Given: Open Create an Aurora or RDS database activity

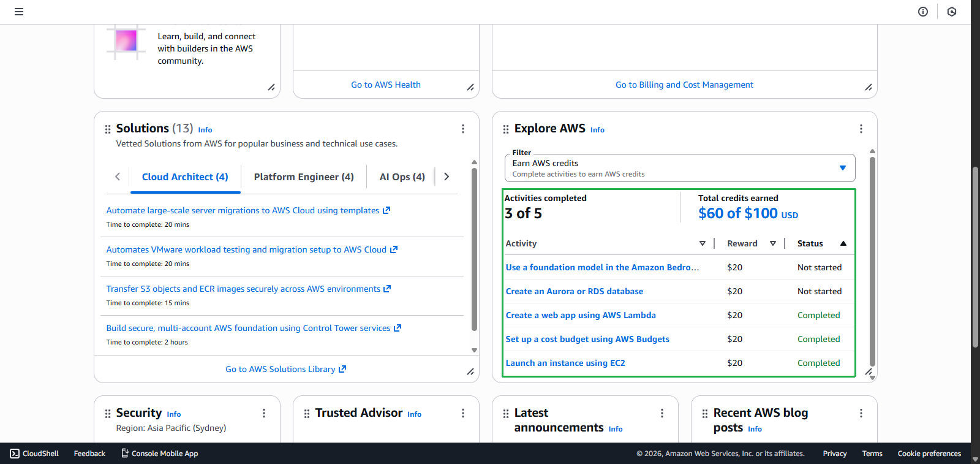Looking at the screenshot, I should coord(574,291).
